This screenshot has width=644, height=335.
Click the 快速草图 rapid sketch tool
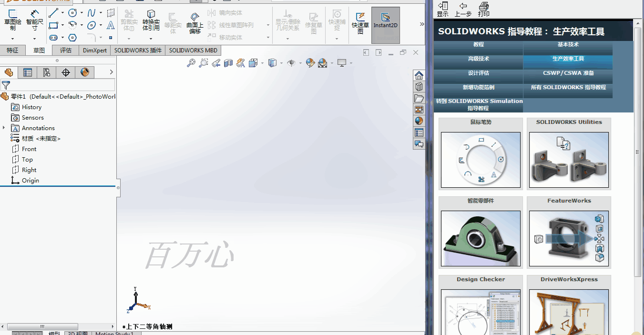tap(360, 23)
